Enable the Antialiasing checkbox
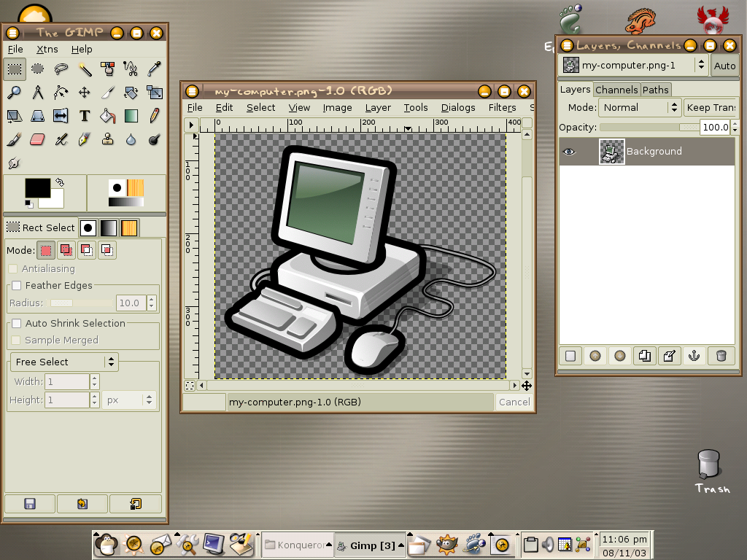This screenshot has width=747, height=560. [13, 268]
